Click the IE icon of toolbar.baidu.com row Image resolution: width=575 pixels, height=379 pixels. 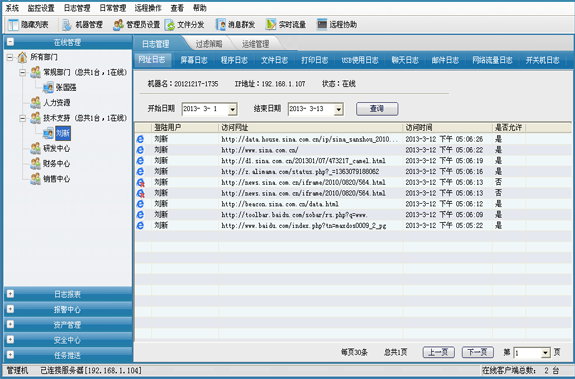(x=140, y=214)
